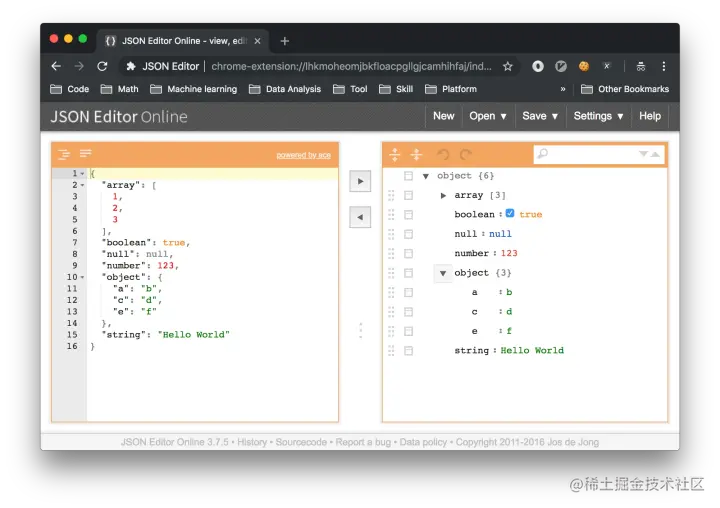The height and width of the screenshot is (508, 720).
Task: Go to next search result arrow
Action: (643, 154)
